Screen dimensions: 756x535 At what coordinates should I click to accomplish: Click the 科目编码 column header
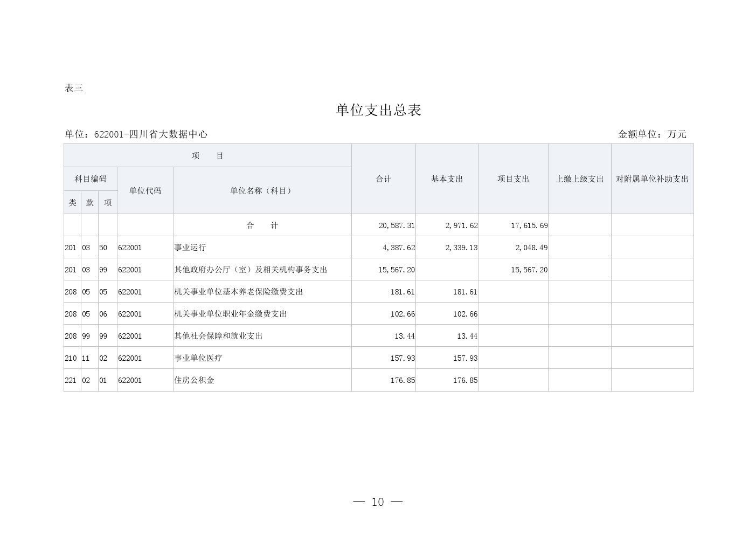pyautogui.click(x=91, y=179)
